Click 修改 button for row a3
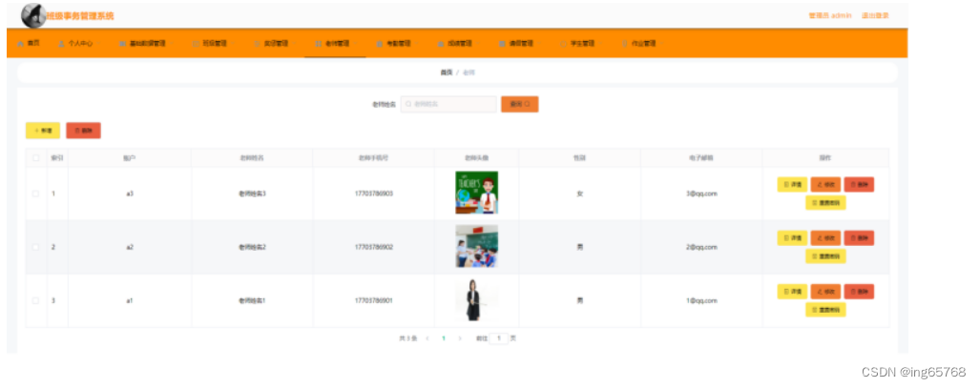Screen dimensions: 980x388 click(825, 185)
